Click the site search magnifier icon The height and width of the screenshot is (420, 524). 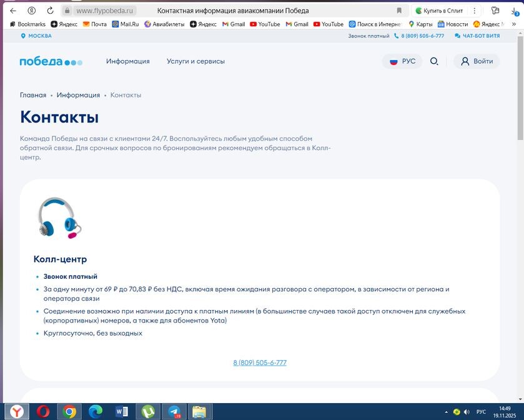click(x=434, y=61)
